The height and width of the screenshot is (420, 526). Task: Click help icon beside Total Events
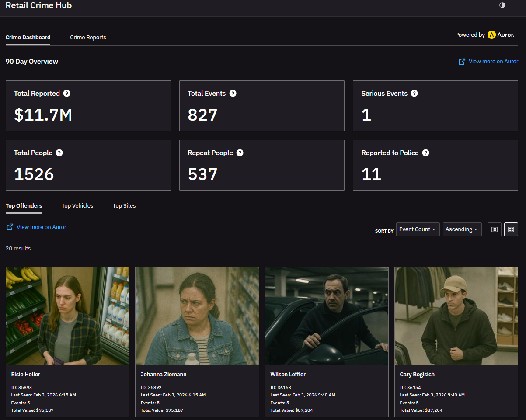tap(233, 93)
